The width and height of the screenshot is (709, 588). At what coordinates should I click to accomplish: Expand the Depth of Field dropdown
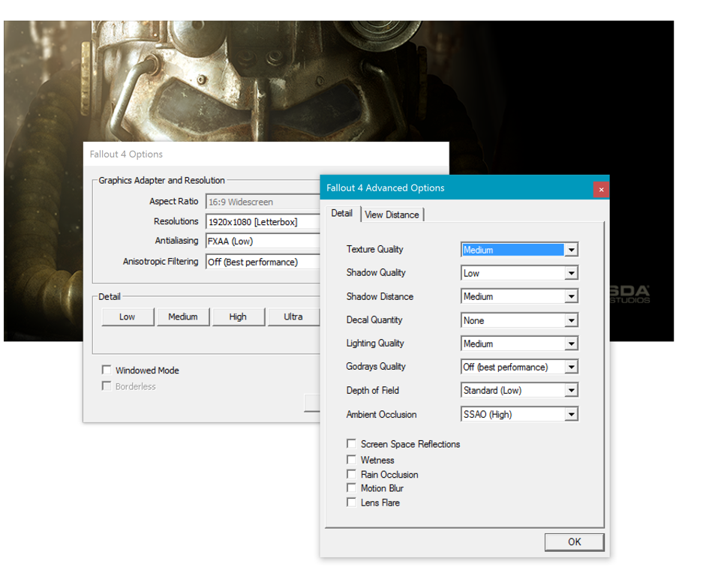[x=519, y=391]
